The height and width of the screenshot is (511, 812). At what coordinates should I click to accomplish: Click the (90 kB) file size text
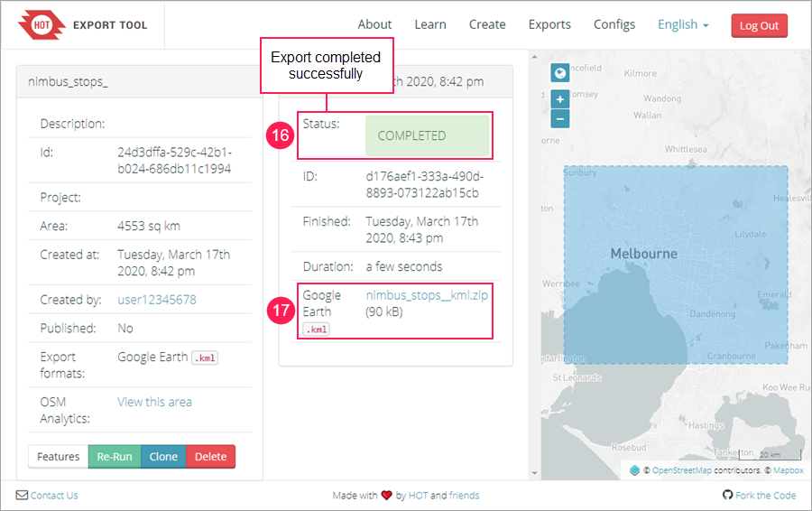coord(384,311)
